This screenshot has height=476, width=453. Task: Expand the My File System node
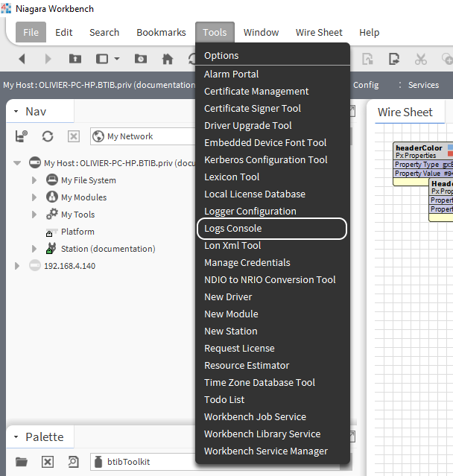[34, 180]
